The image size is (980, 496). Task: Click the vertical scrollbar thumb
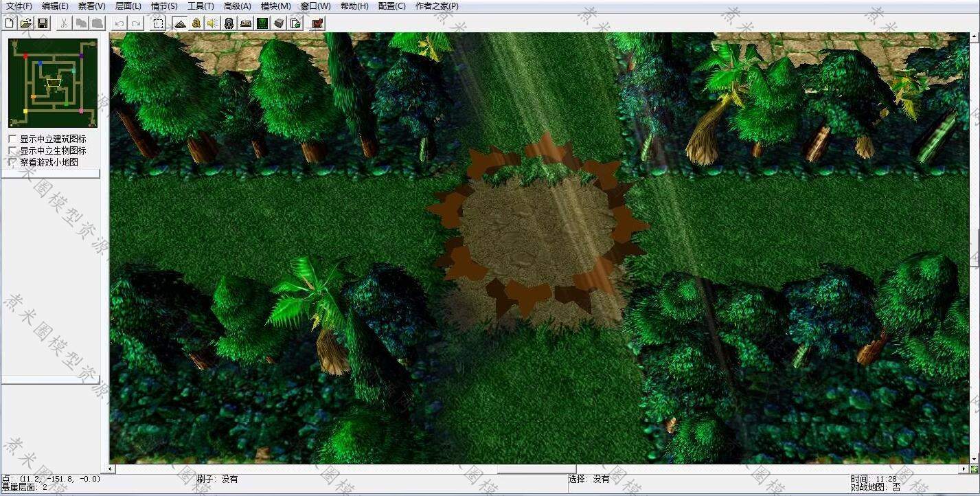click(x=975, y=248)
